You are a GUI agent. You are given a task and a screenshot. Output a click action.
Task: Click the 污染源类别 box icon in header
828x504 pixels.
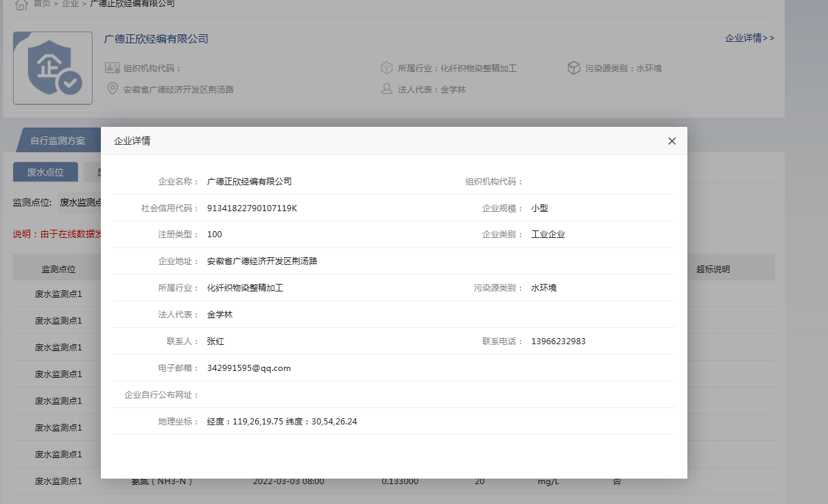574,68
